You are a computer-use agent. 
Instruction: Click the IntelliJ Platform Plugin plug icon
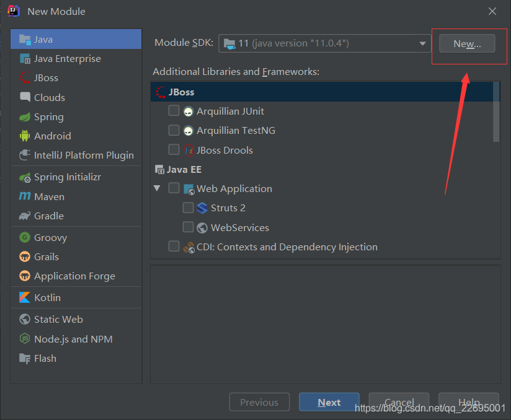[25, 155]
